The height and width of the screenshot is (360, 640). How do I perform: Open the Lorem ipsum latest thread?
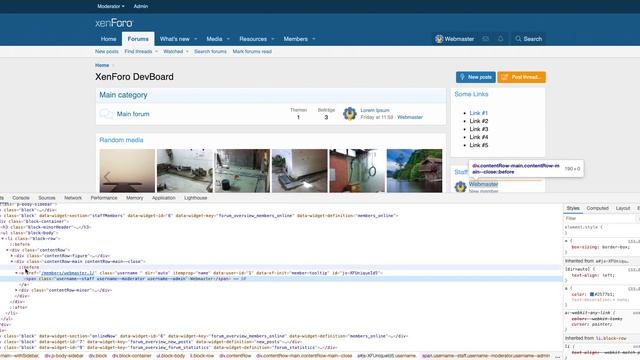coord(375,110)
